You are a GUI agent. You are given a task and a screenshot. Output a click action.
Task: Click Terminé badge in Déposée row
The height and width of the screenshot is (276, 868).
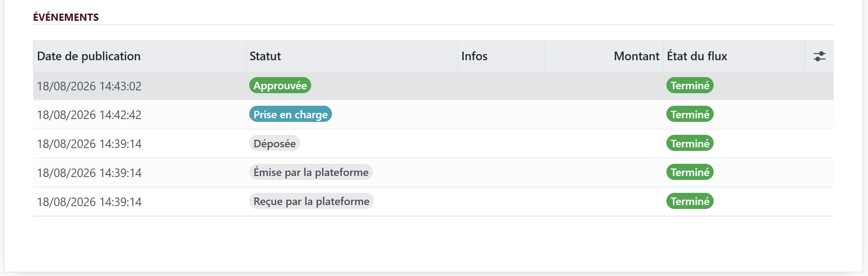tap(690, 143)
